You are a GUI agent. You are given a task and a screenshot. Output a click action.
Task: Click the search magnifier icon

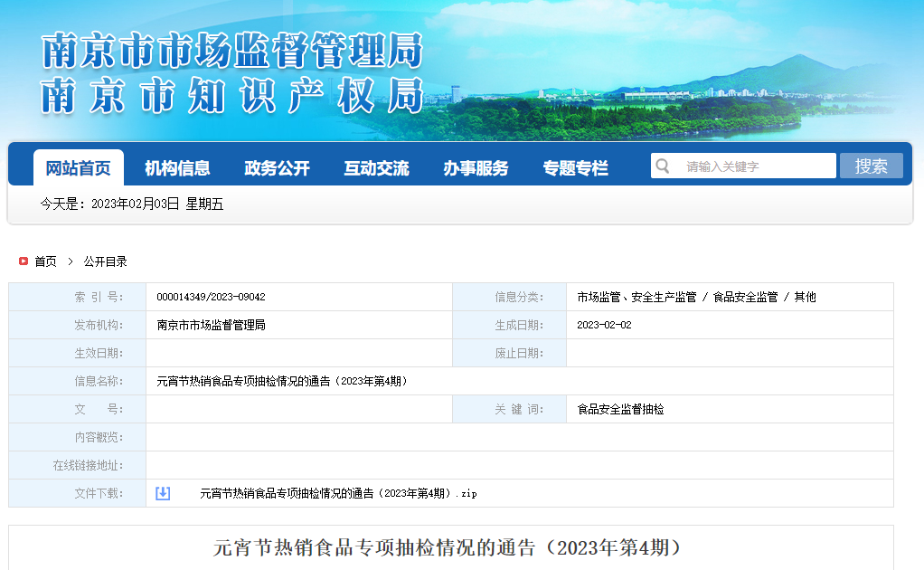(x=663, y=166)
